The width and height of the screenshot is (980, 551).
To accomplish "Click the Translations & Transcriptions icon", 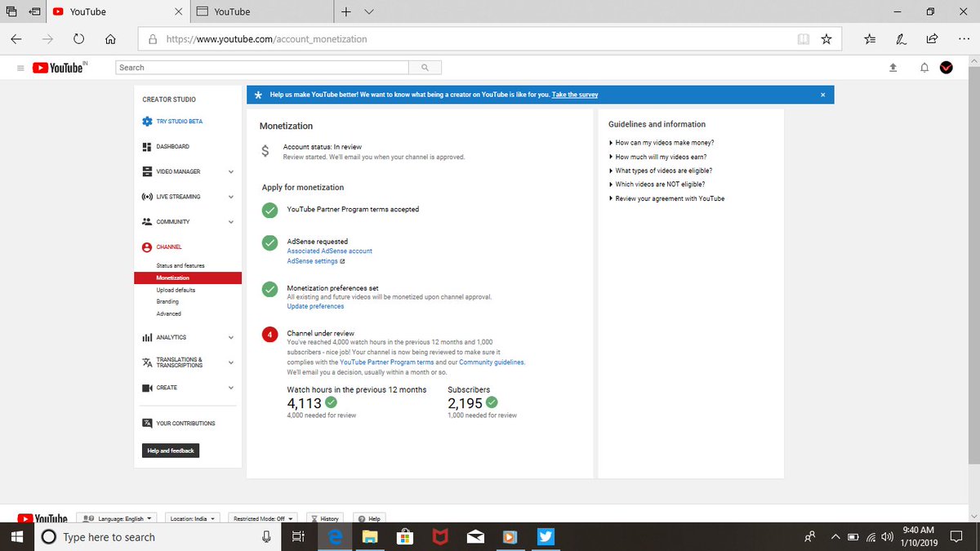I will pos(147,362).
